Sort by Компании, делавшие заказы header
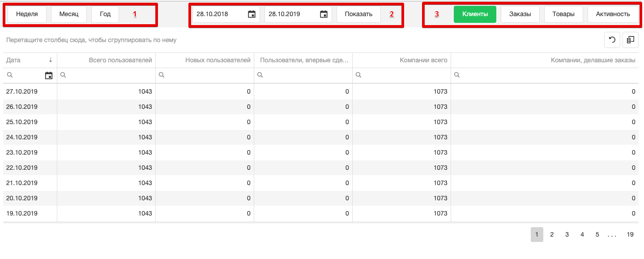The height and width of the screenshot is (259, 644). coord(593,60)
